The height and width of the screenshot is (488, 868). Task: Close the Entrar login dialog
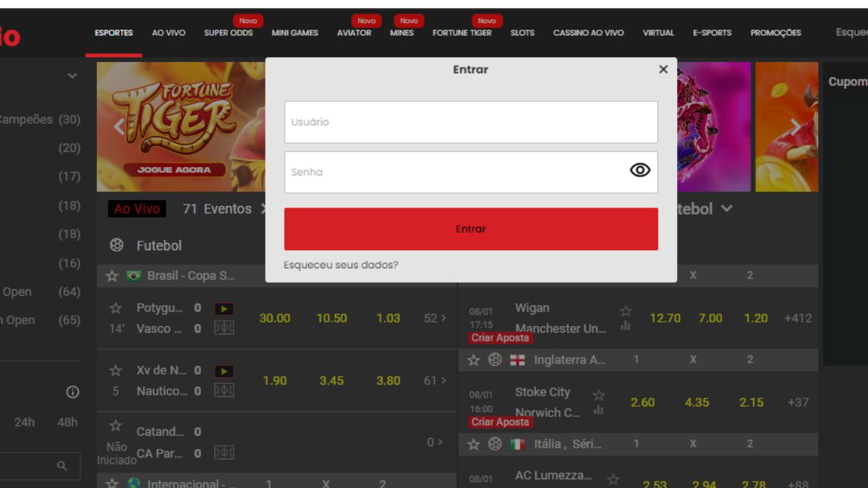click(x=663, y=69)
